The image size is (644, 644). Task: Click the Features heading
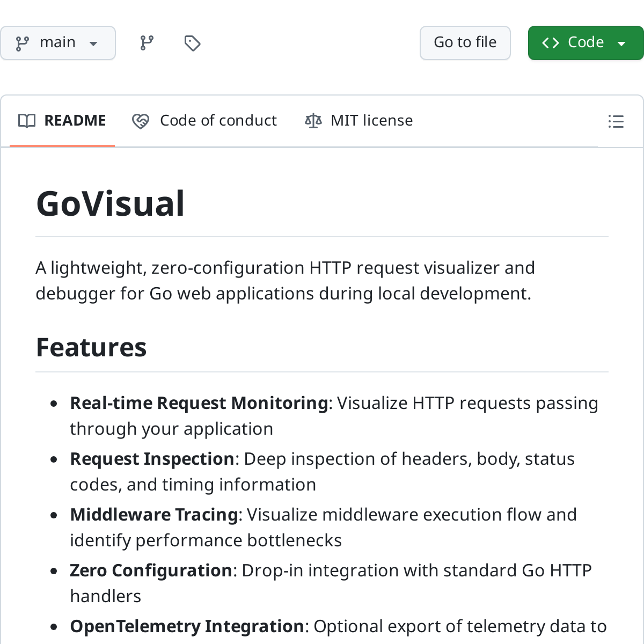(91, 347)
